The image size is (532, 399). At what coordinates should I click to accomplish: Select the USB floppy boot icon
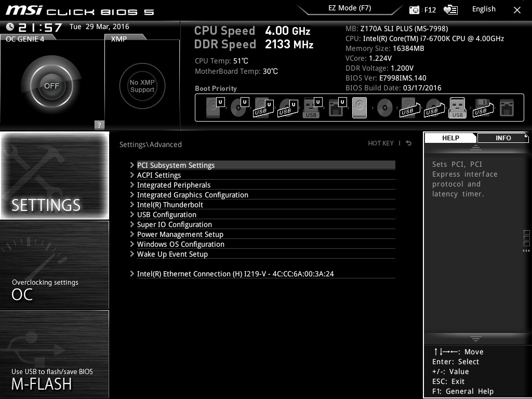click(483, 108)
